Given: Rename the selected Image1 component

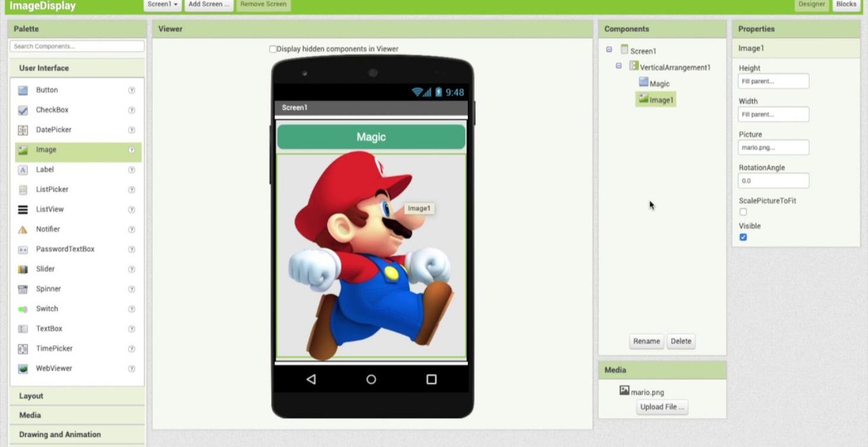Looking at the screenshot, I should (646, 341).
